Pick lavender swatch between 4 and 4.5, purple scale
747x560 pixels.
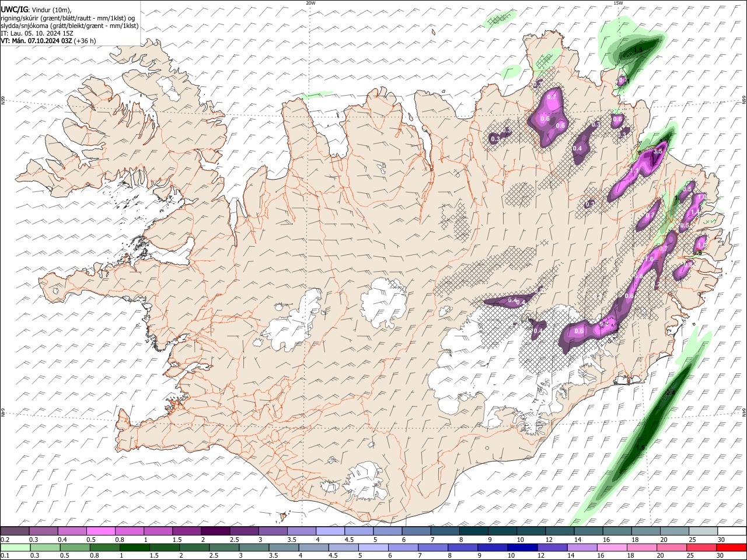(330, 531)
